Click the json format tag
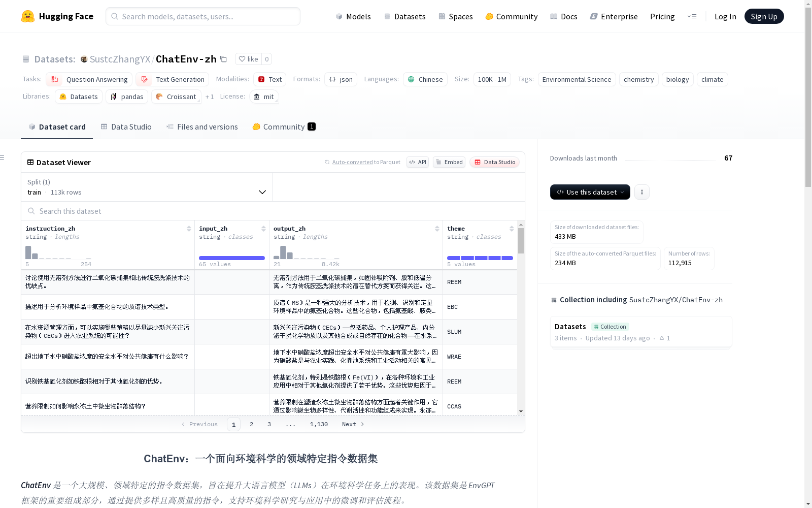This screenshot has height=508, width=812. point(341,79)
